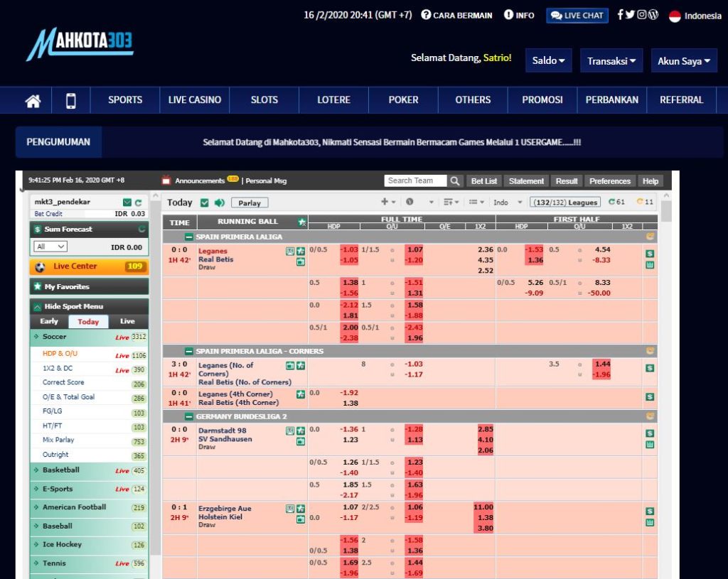Image resolution: width=728 pixels, height=579 pixels.
Task: Click the green 61 refresh counter
Action: click(617, 202)
